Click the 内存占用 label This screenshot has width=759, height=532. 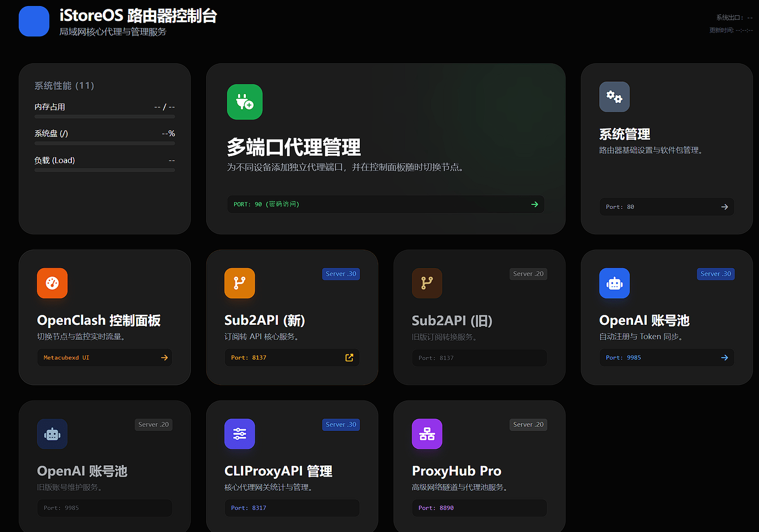tap(50, 107)
